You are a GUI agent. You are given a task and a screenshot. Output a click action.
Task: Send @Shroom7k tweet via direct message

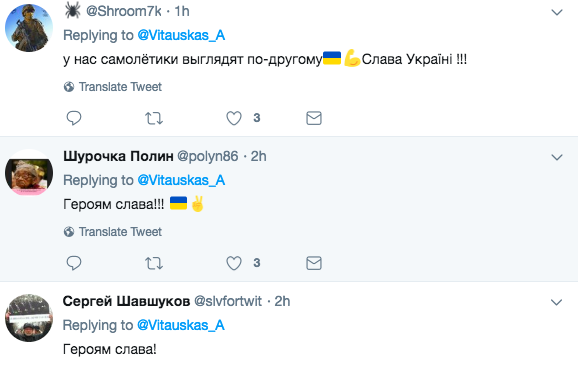click(314, 118)
